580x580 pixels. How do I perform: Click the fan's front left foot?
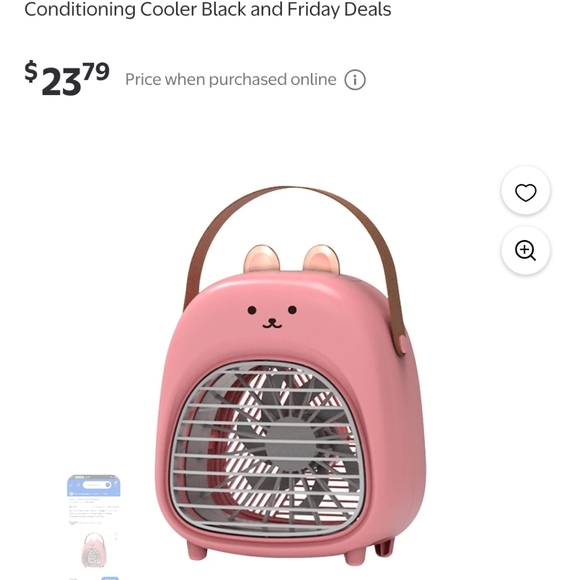pyautogui.click(x=197, y=550)
